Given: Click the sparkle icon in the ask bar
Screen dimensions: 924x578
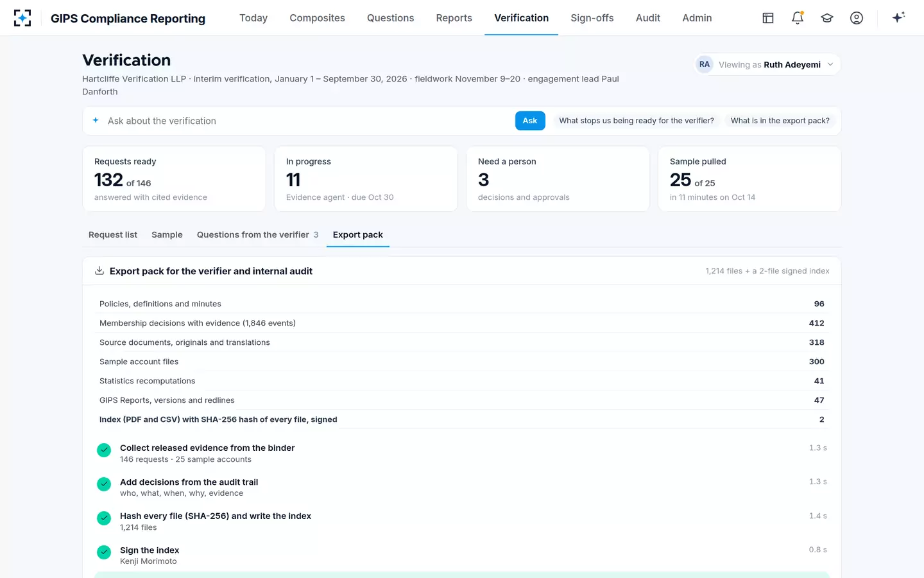Looking at the screenshot, I should click(x=96, y=120).
